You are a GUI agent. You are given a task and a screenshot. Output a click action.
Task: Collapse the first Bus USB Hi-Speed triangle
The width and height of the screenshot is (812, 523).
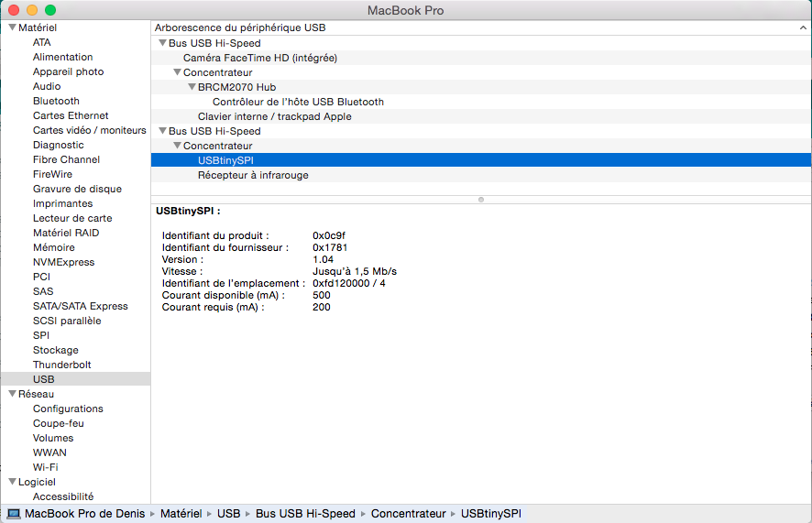pyautogui.click(x=162, y=43)
